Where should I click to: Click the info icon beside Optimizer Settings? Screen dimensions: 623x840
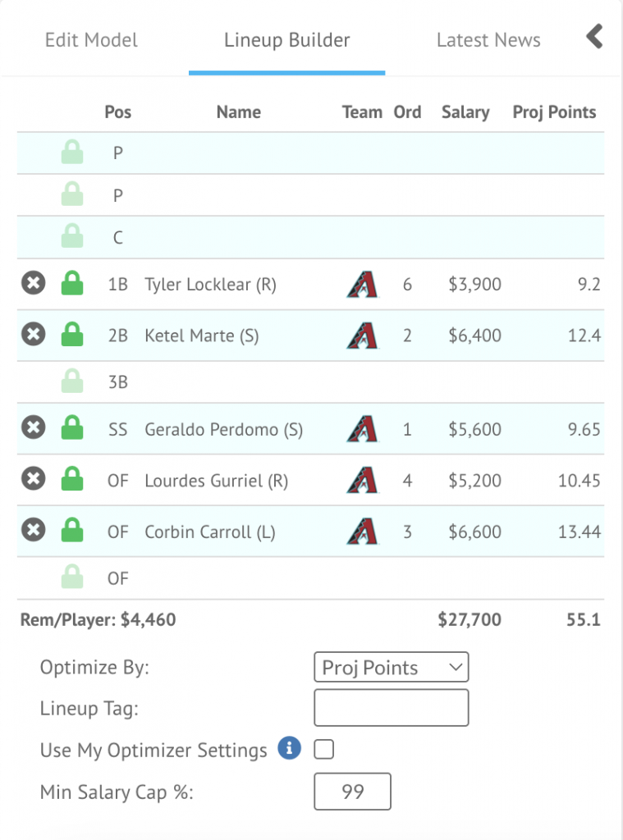click(289, 749)
